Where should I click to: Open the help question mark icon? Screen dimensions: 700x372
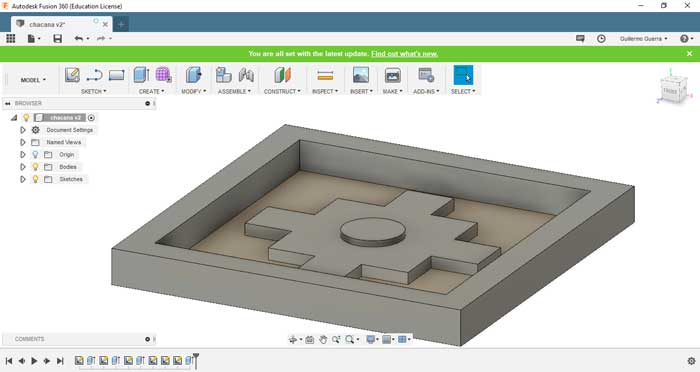tap(684, 38)
